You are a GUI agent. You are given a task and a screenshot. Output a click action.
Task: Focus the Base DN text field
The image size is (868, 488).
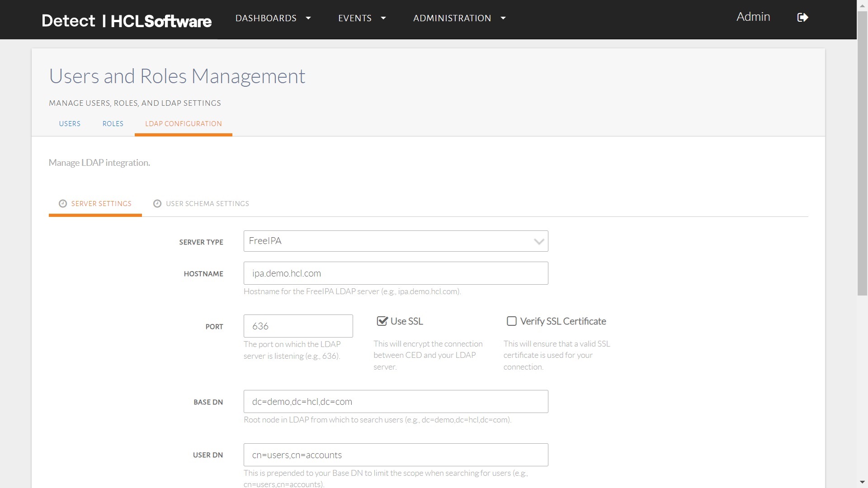(x=396, y=402)
